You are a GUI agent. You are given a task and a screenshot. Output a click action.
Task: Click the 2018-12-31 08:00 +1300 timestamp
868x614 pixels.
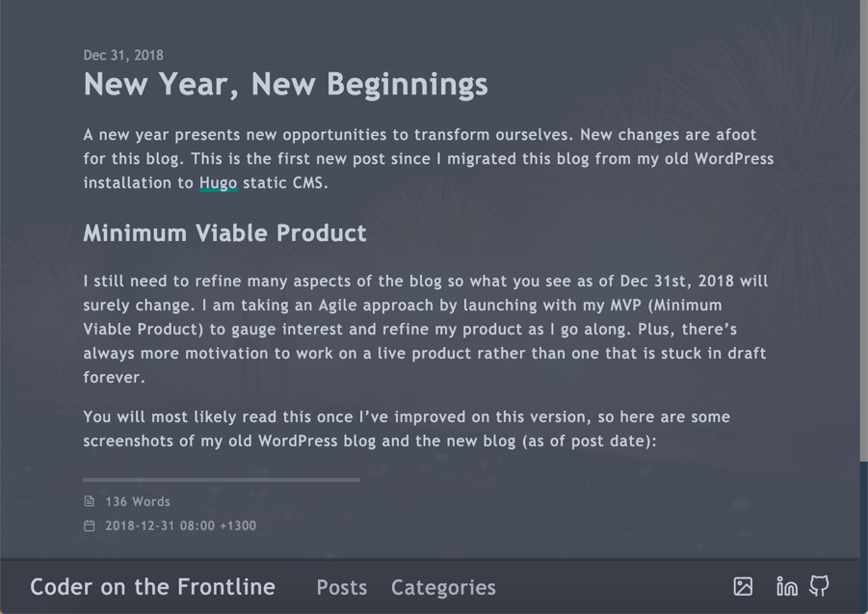(x=181, y=525)
